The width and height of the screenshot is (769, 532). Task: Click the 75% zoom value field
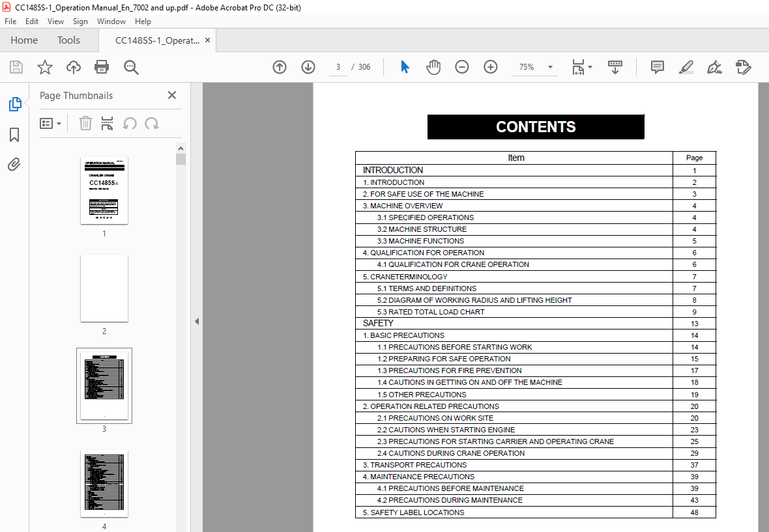526,67
